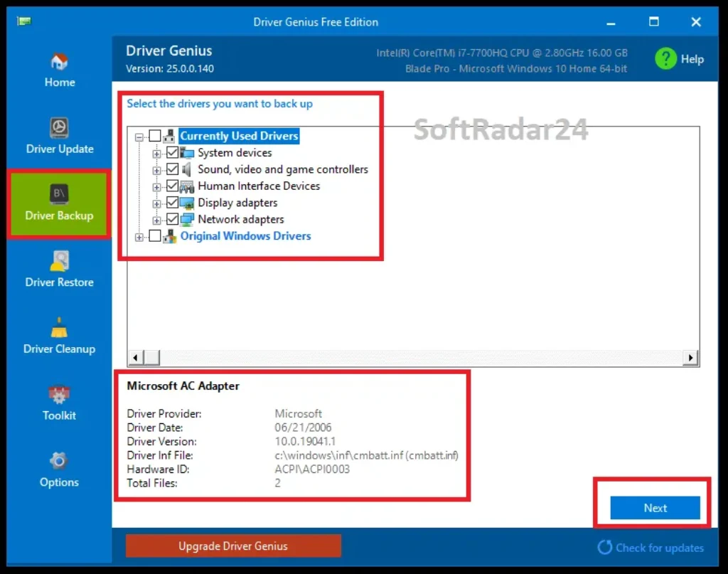
Task: Click the Original Windows Drivers node icon
Action: click(x=169, y=236)
